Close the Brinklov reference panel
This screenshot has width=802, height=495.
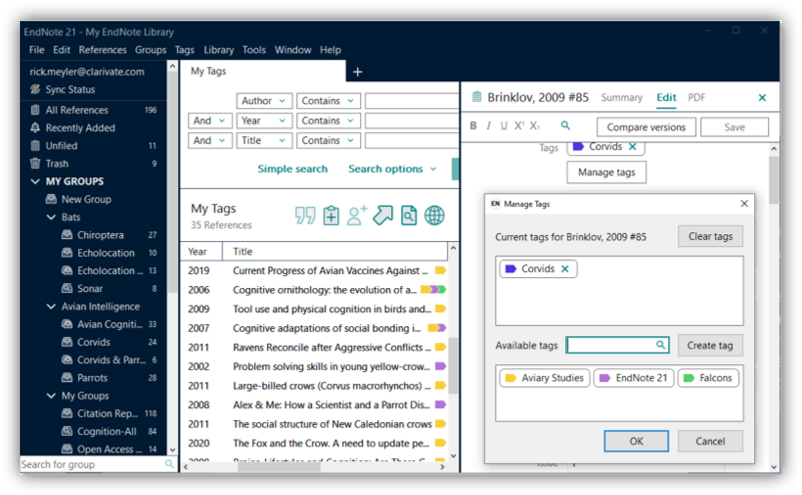(762, 97)
